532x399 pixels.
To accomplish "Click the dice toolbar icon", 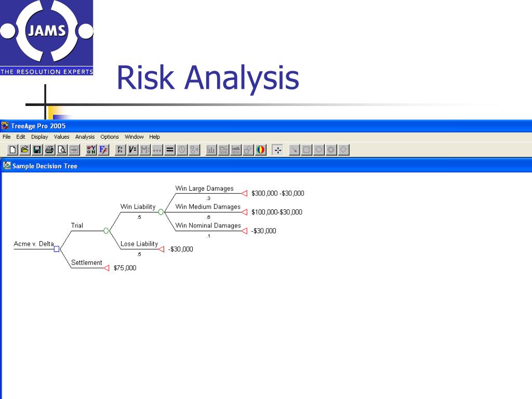I will 248,150.
